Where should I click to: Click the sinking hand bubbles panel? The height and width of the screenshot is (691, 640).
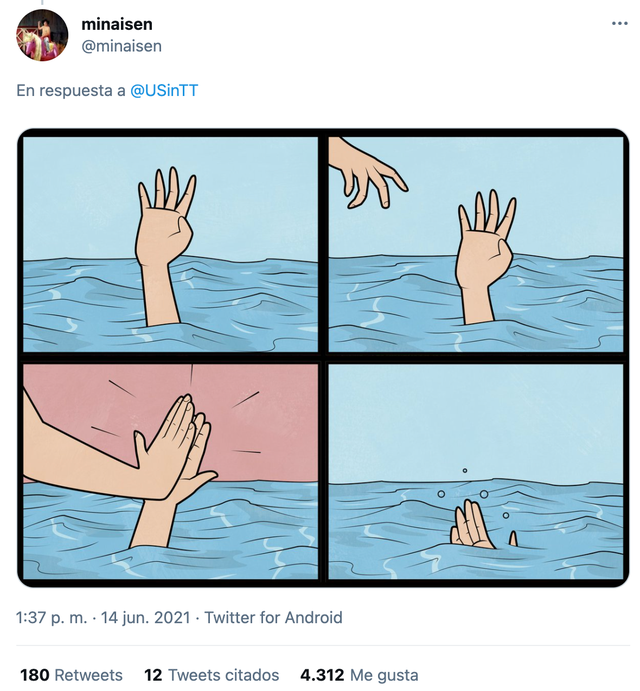476,471
